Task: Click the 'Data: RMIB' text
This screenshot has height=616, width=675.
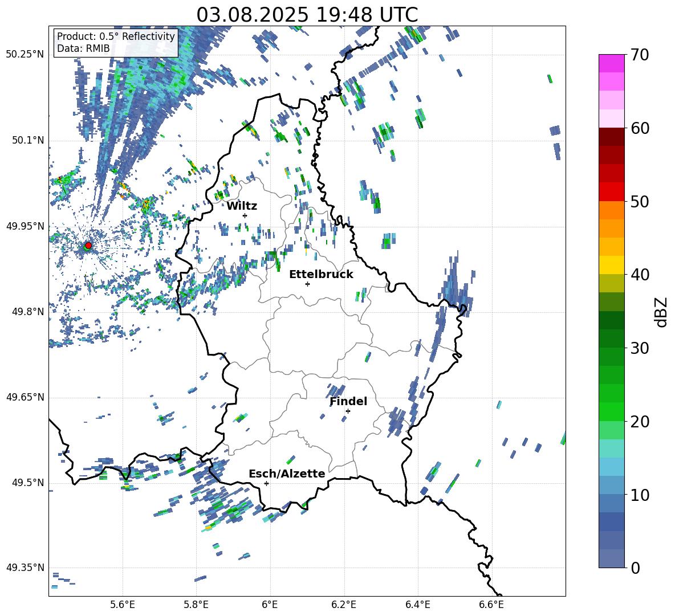Action: pyautogui.click(x=83, y=48)
